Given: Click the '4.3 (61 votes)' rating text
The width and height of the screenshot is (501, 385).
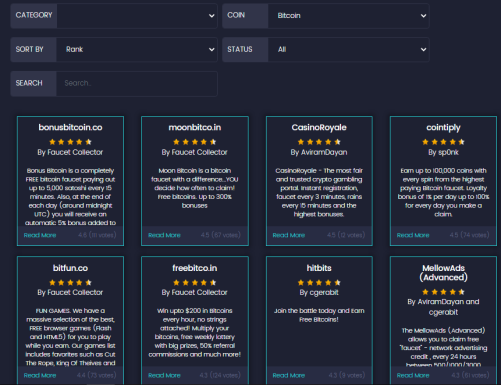Looking at the screenshot, I should click(x=470, y=376).
